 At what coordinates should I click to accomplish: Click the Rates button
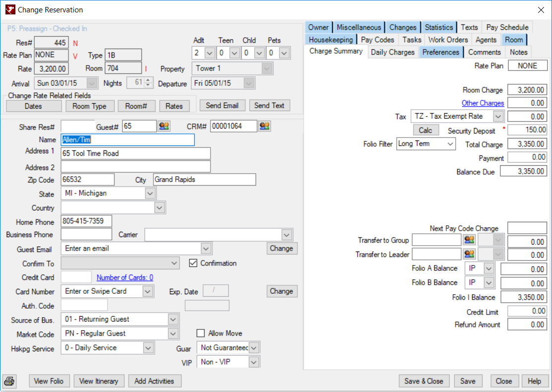point(174,106)
